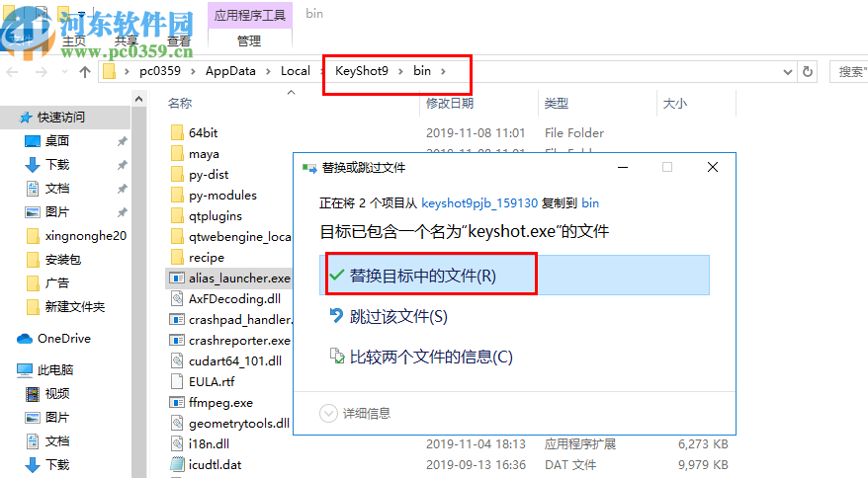Select Local in the address path

pyautogui.click(x=295, y=71)
